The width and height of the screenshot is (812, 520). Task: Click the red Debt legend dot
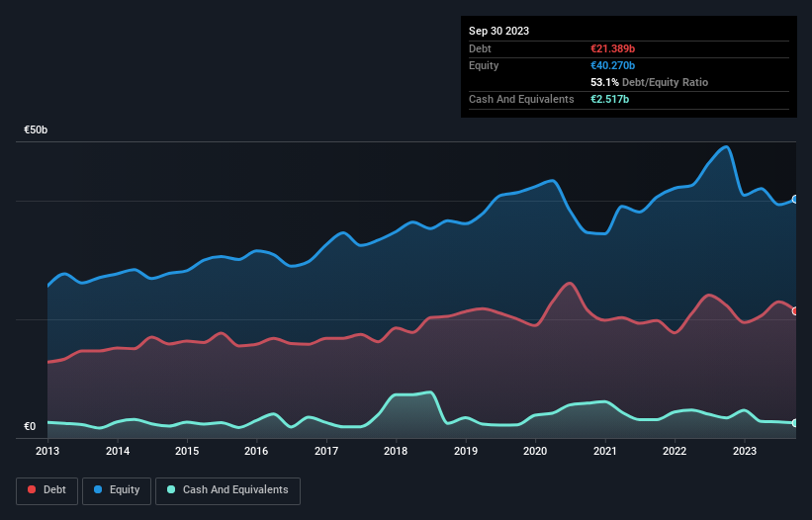(32, 489)
